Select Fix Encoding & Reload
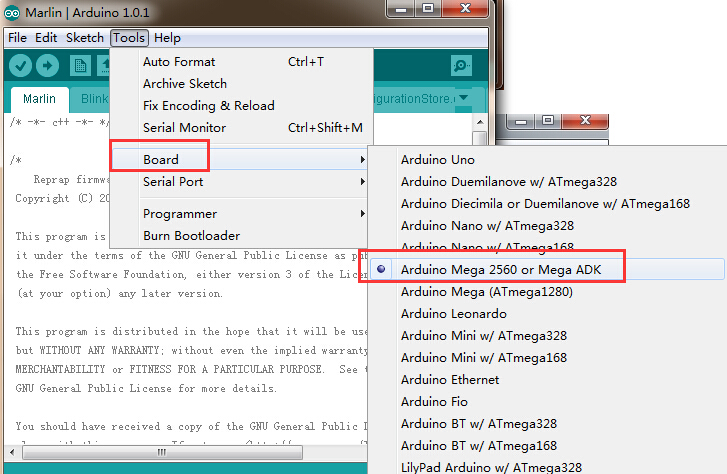The height and width of the screenshot is (474, 727). [x=242, y=106]
